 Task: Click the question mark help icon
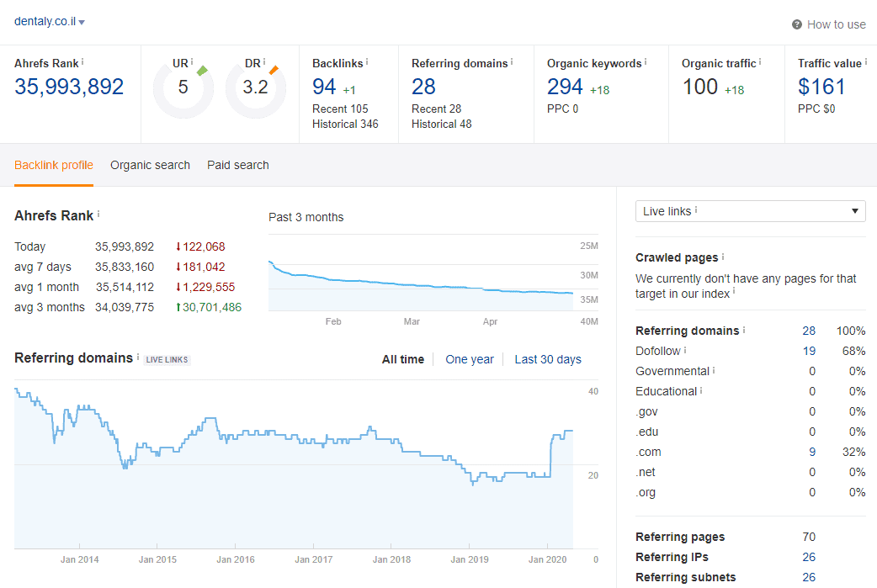(797, 24)
